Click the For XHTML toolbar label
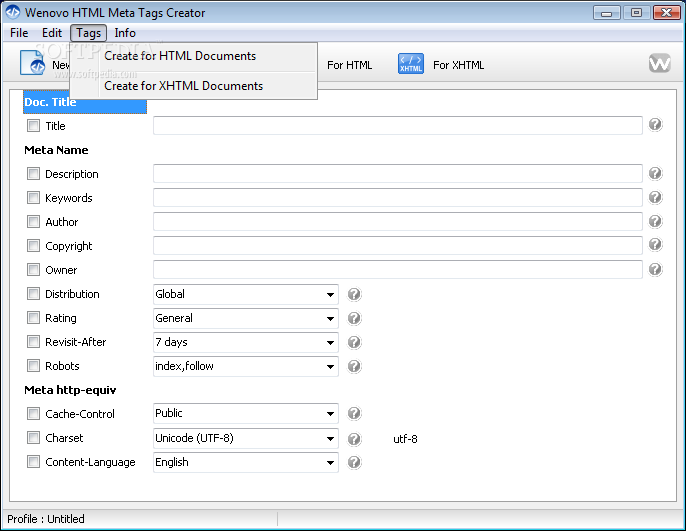The image size is (686, 531). point(458,65)
